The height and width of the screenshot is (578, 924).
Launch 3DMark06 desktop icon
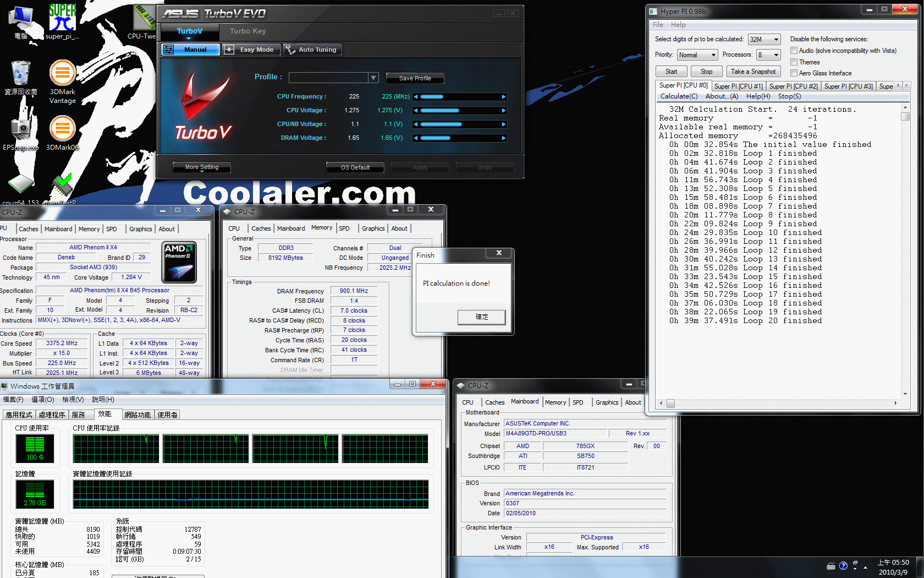(62, 132)
